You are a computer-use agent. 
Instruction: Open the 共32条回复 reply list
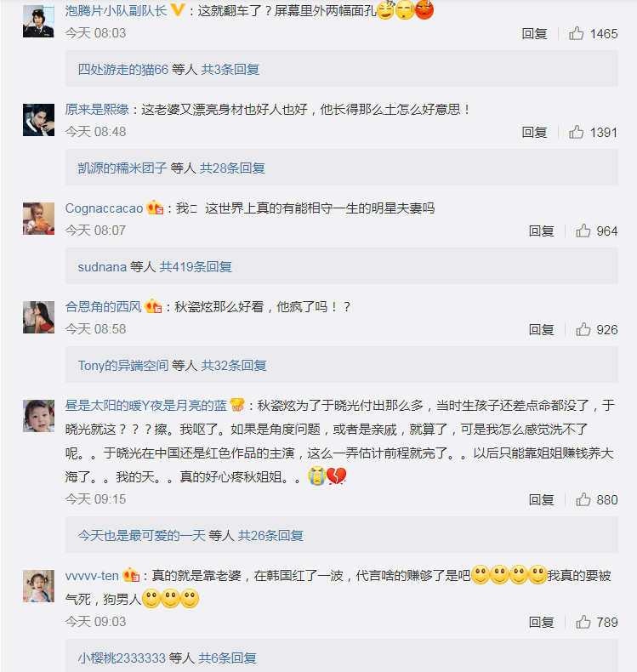[234, 366]
